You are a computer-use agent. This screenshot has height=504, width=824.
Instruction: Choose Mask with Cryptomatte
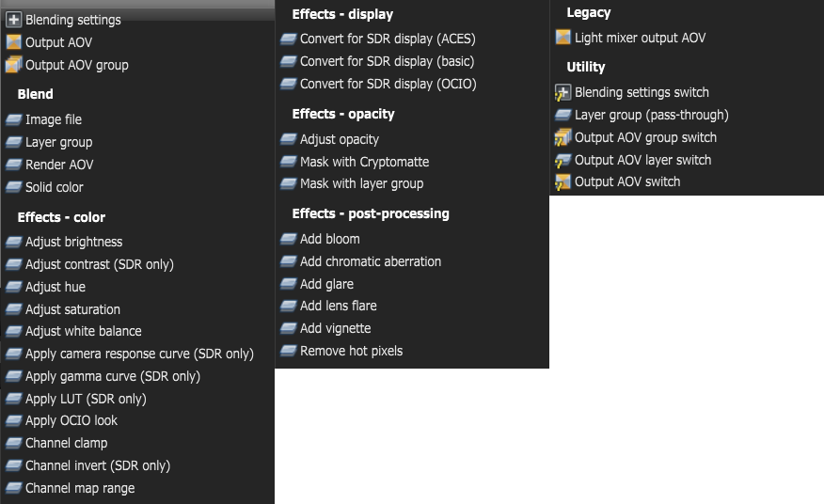364,162
